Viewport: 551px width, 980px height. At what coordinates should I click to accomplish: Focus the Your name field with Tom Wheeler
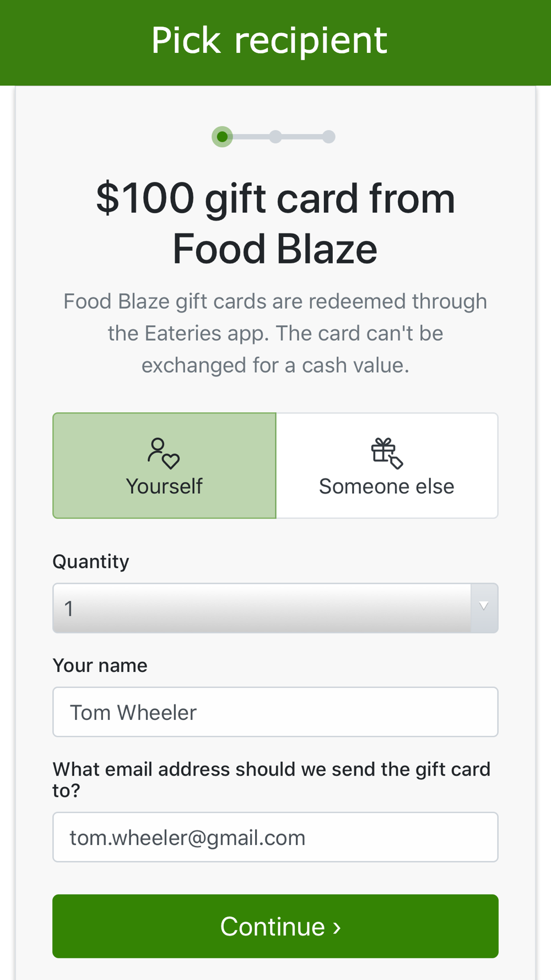coord(275,712)
